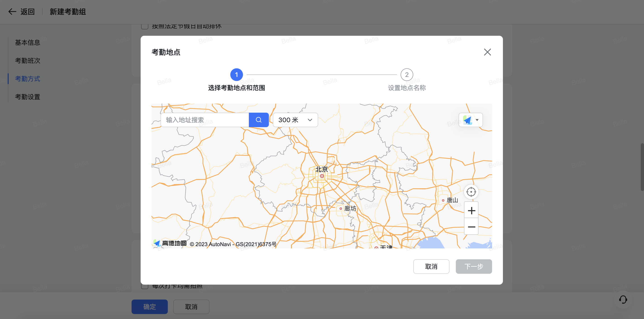Open customer support headset icon
This screenshot has height=319, width=644.
[x=623, y=299]
